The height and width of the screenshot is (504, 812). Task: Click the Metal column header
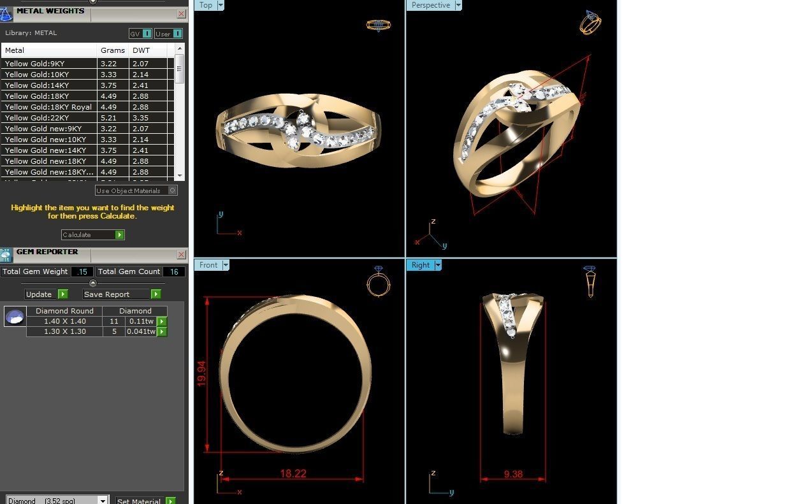pyautogui.click(x=49, y=50)
